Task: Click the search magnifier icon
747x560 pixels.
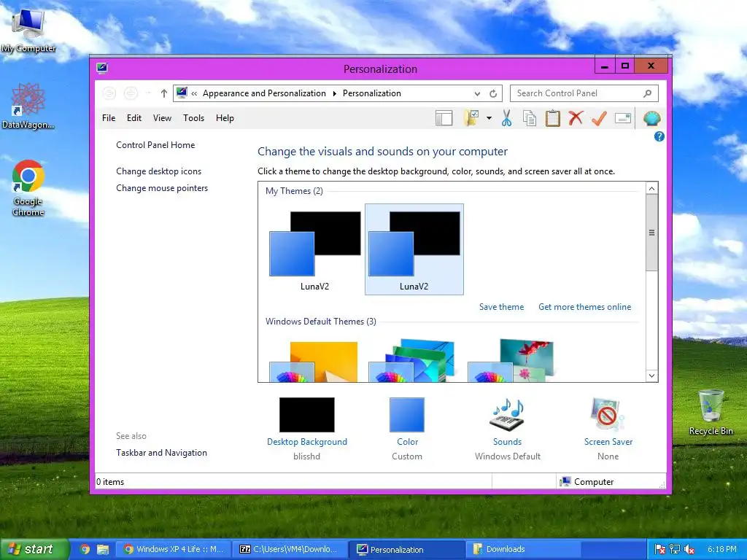Action: (648, 93)
